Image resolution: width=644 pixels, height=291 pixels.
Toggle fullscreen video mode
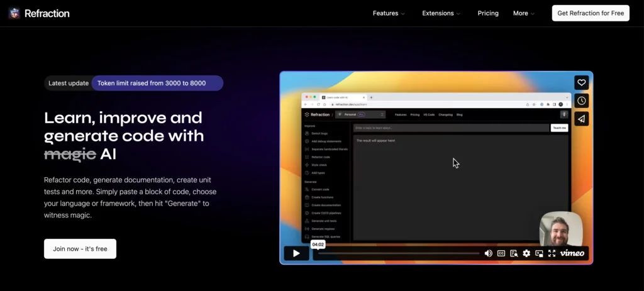pos(552,253)
